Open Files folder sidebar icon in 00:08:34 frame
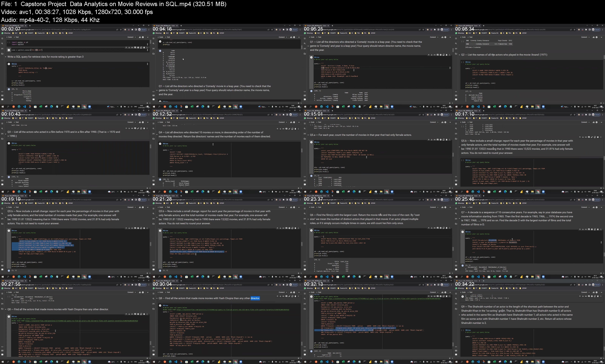605x364 pixels. pyautogui.click(x=456, y=54)
